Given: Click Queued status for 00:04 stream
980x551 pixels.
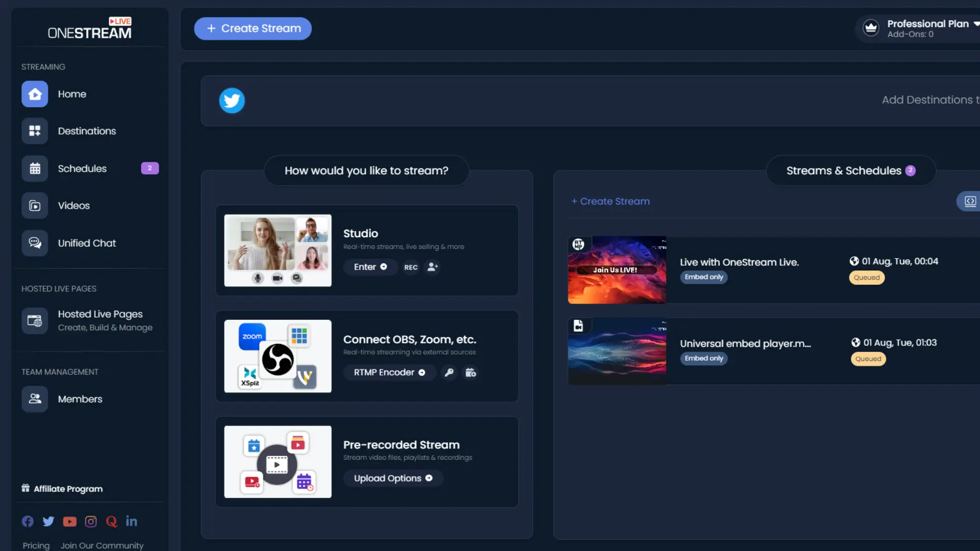Looking at the screenshot, I should tap(867, 278).
